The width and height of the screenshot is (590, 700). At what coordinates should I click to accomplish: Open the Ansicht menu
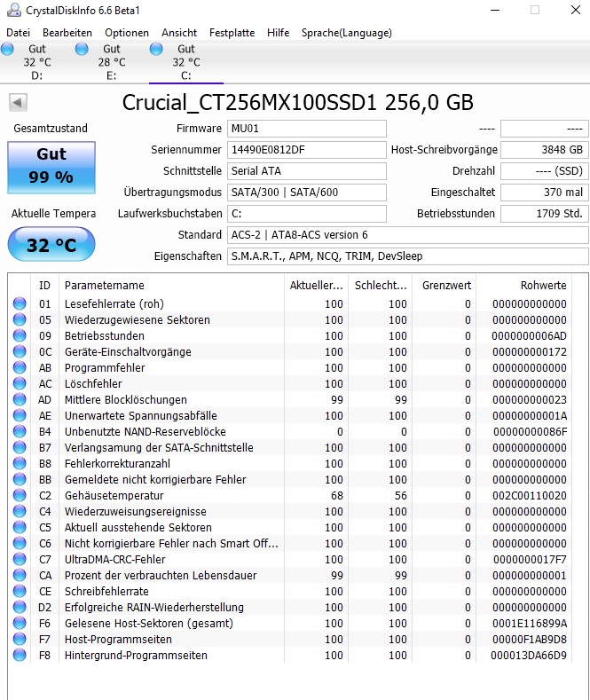tap(179, 33)
